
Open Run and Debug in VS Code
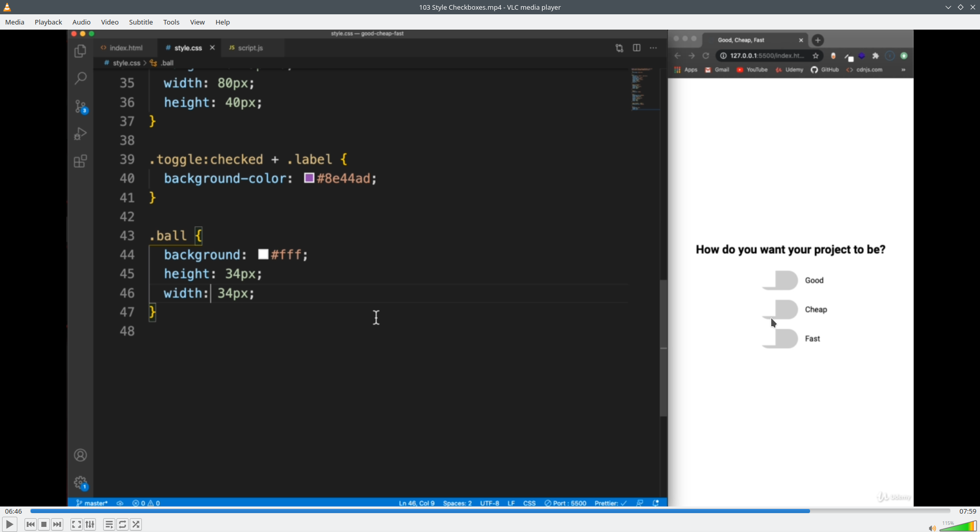(80, 134)
